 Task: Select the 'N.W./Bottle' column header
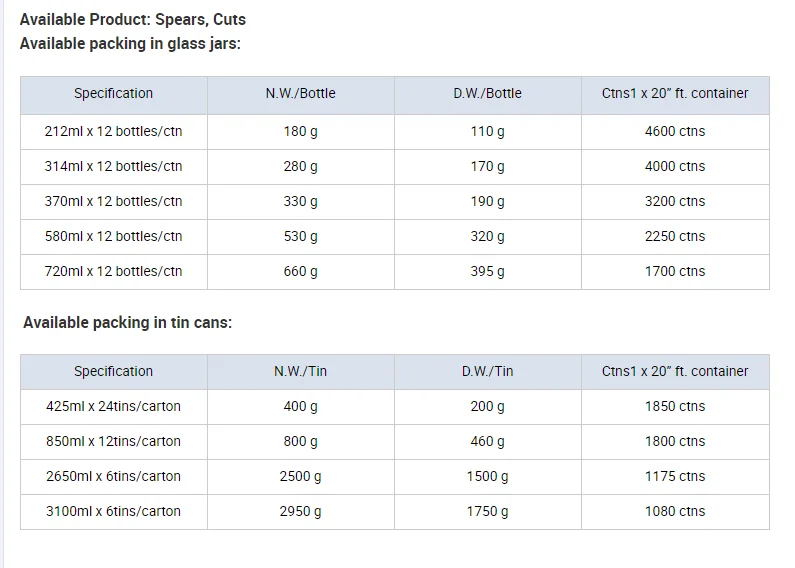click(x=300, y=94)
